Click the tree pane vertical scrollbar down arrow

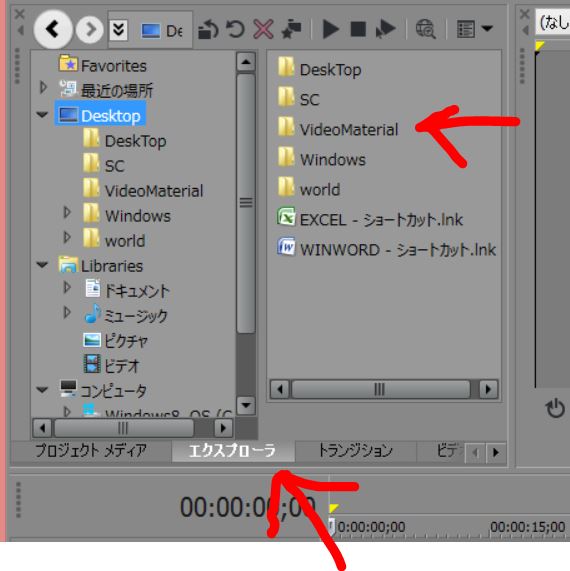pyautogui.click(x=246, y=405)
